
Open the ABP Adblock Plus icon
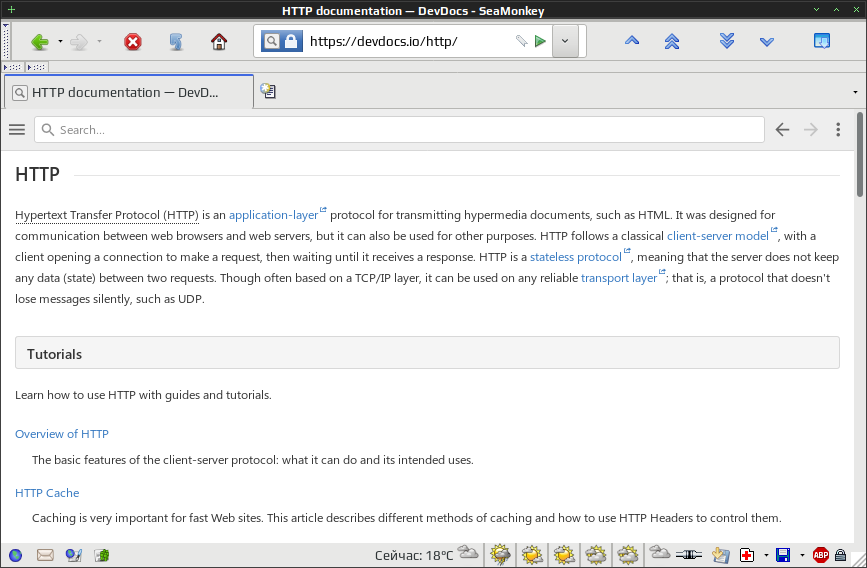point(821,555)
